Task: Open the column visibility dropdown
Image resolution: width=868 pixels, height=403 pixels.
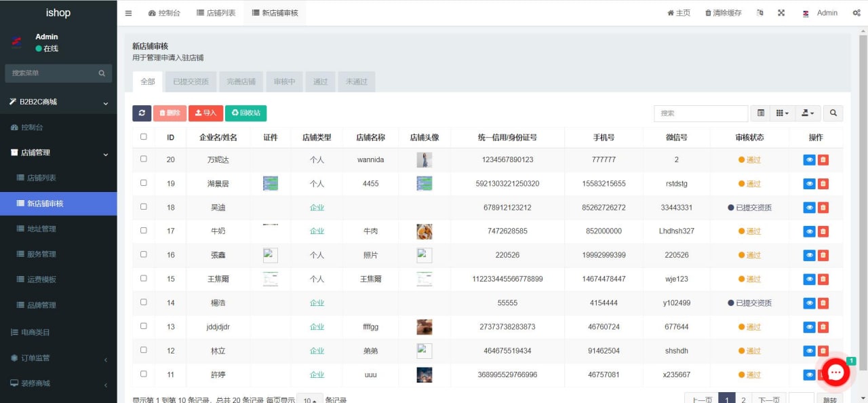Action: pos(782,113)
